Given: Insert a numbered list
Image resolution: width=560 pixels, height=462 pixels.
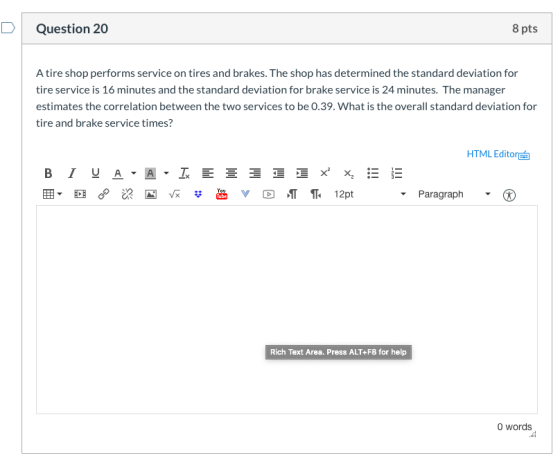Looking at the screenshot, I should pos(396,174).
